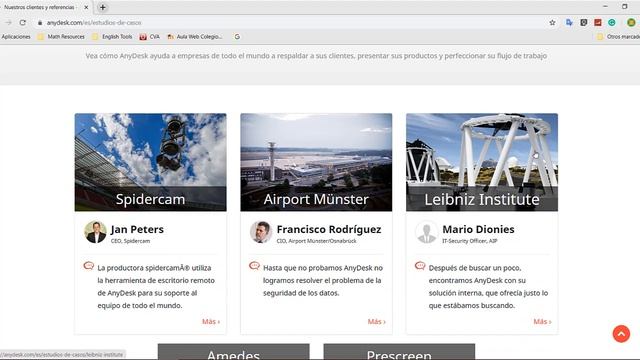
Task: Click the name Jan Peters
Action: pos(137,229)
